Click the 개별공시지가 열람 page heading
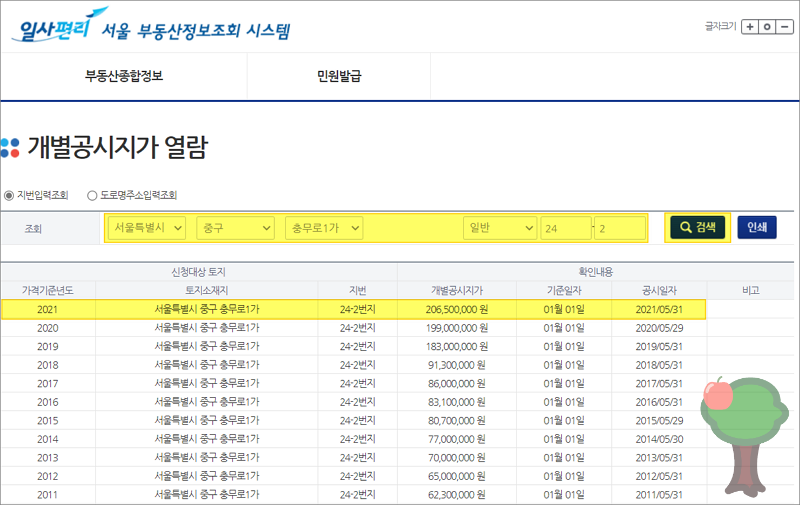The height and width of the screenshot is (505, 800). (x=117, y=147)
